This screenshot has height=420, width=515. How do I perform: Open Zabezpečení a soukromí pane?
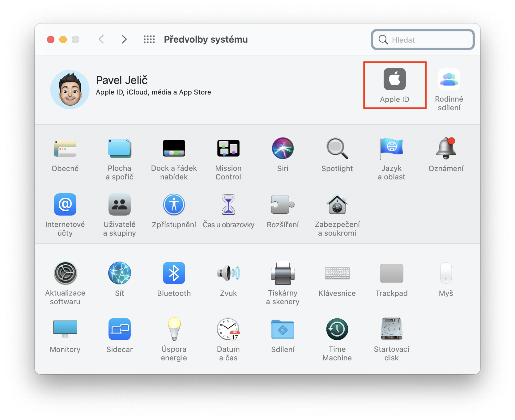click(x=337, y=216)
